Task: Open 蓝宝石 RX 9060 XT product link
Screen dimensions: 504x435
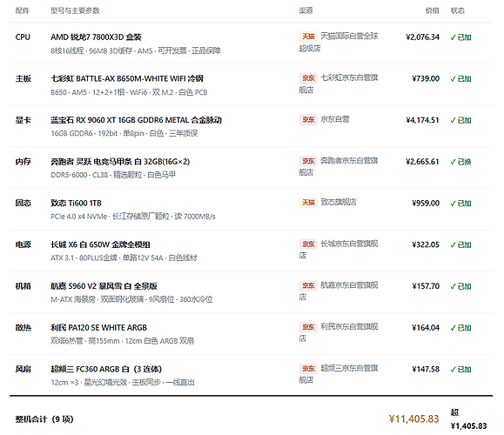Action: (x=136, y=120)
